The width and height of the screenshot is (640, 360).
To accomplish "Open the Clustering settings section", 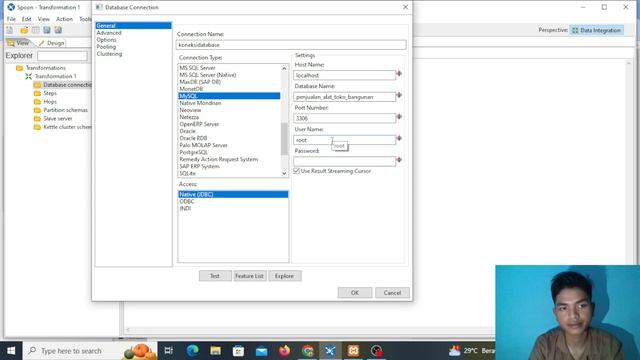I will tap(109, 54).
